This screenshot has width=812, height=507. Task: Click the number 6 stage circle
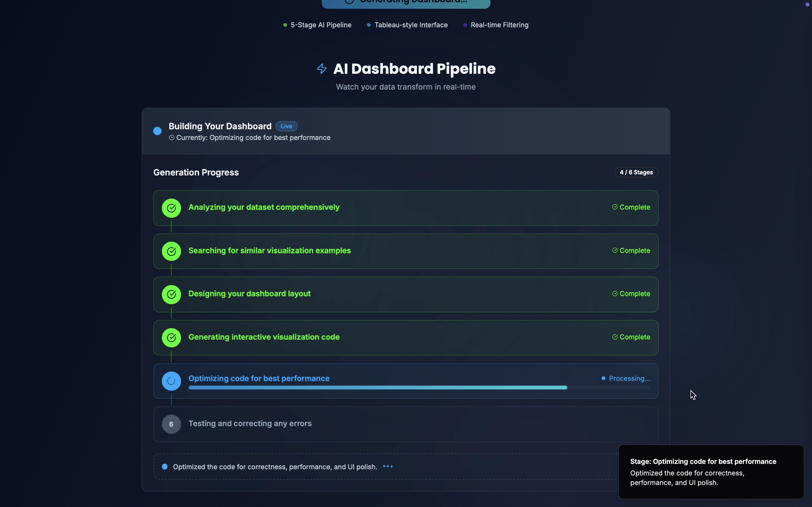171,424
